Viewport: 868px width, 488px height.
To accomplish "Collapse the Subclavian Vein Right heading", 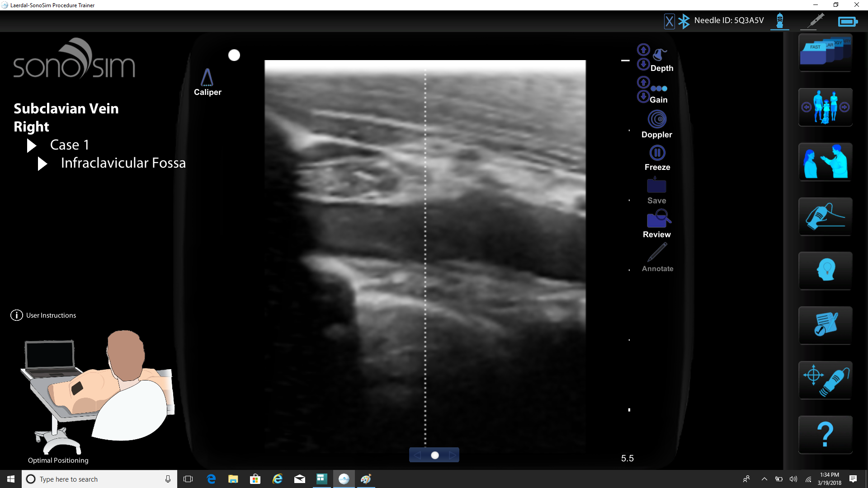I will [66, 117].
